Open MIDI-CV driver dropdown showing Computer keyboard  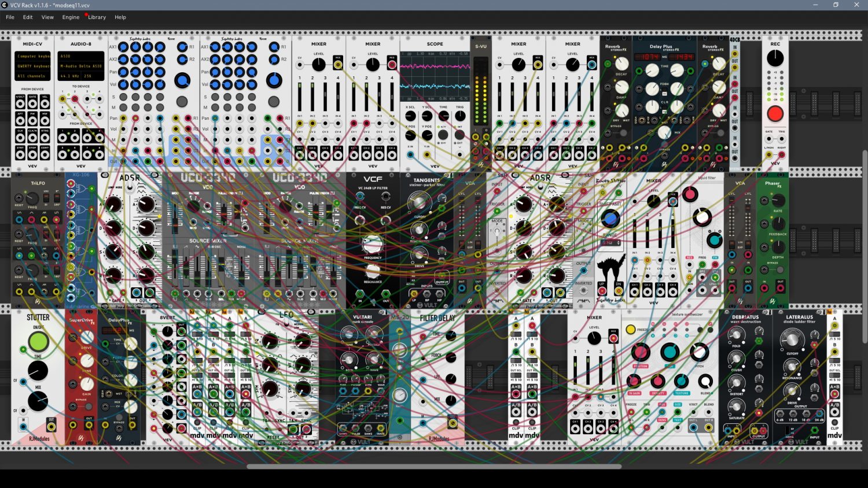click(33, 56)
